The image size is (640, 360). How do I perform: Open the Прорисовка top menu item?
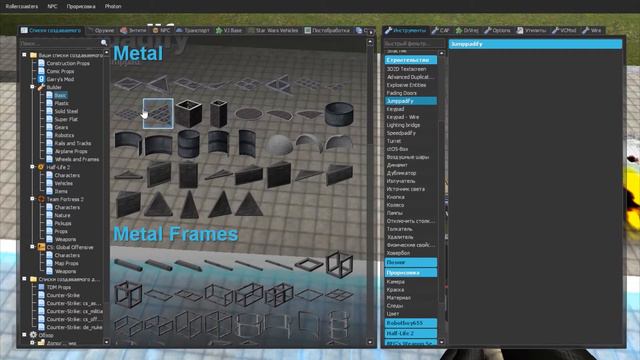point(81,6)
